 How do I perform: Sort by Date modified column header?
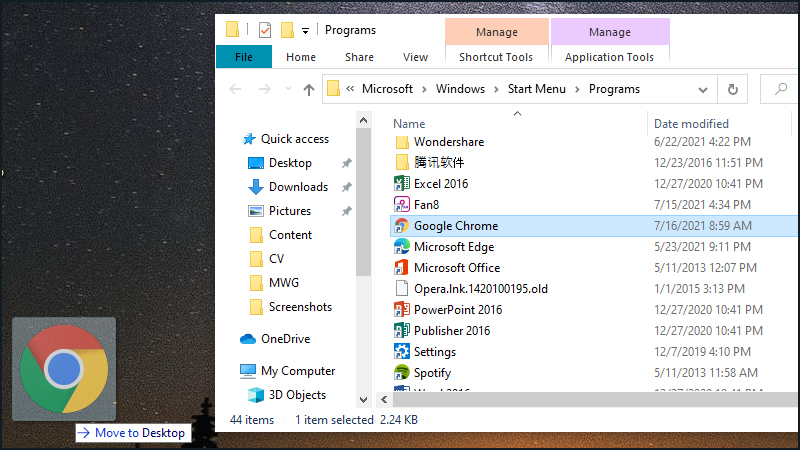pos(691,123)
